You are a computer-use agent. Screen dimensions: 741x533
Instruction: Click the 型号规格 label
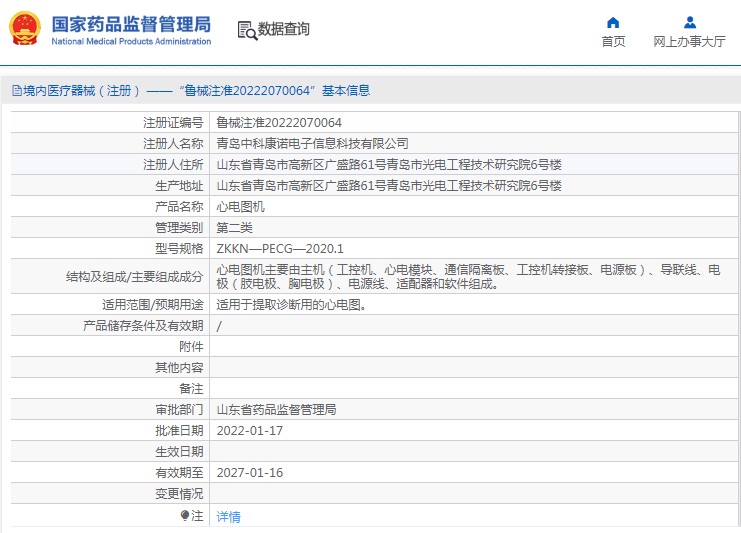click(x=179, y=249)
